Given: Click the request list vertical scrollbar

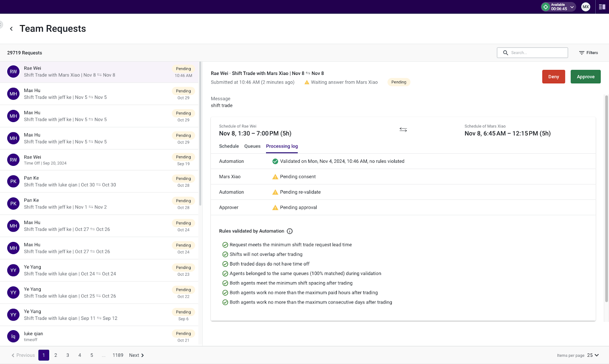Looking at the screenshot, I should click(200, 133).
